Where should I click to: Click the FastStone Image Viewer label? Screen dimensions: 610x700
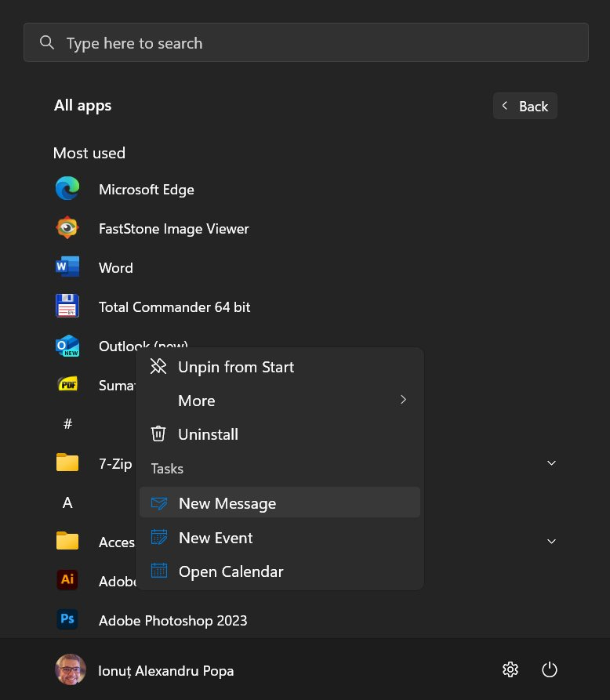click(174, 229)
